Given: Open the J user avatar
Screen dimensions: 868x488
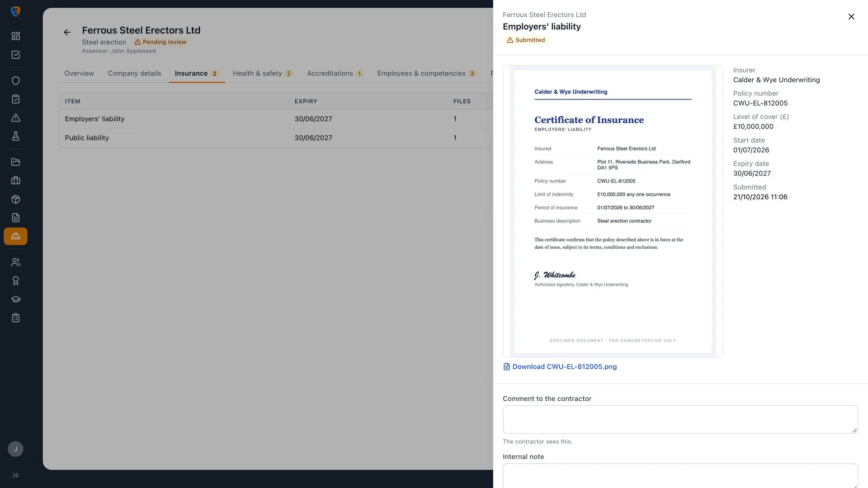Looking at the screenshot, I should tap(15, 449).
